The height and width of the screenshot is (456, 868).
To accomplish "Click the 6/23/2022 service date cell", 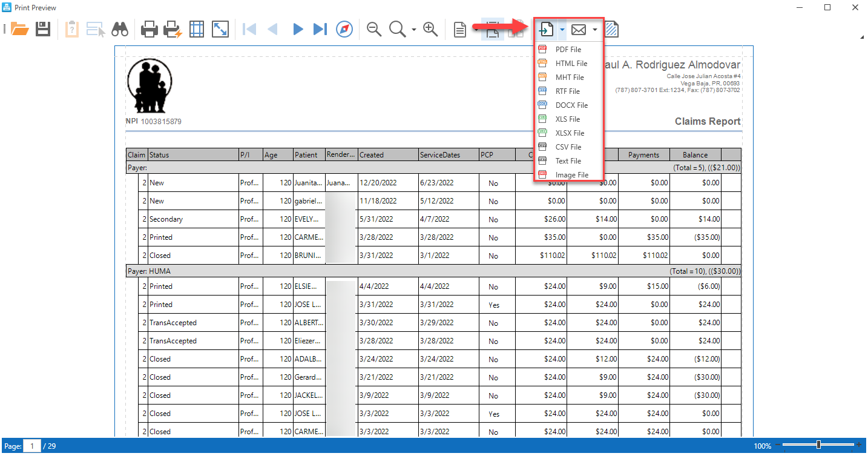I will [448, 182].
